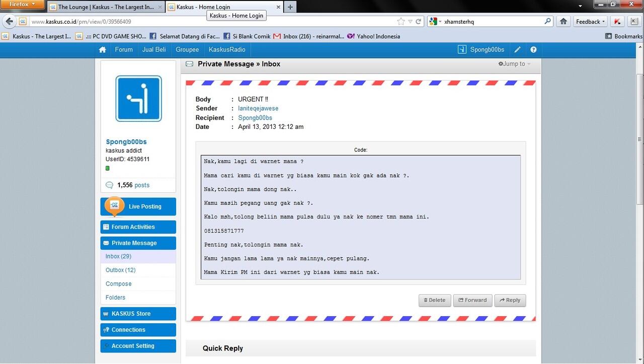Open Account Setting sidebar button
Viewport: 644px width, 364px height.
[138, 346]
